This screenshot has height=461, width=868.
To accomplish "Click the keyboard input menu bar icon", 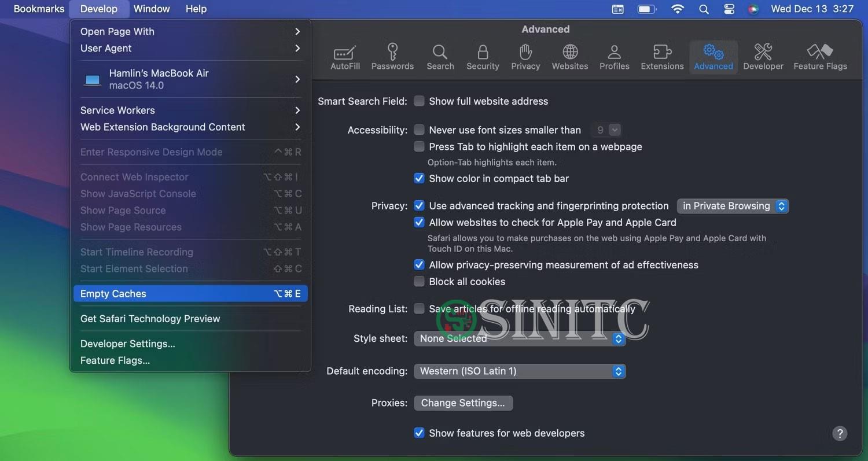I will click(618, 9).
